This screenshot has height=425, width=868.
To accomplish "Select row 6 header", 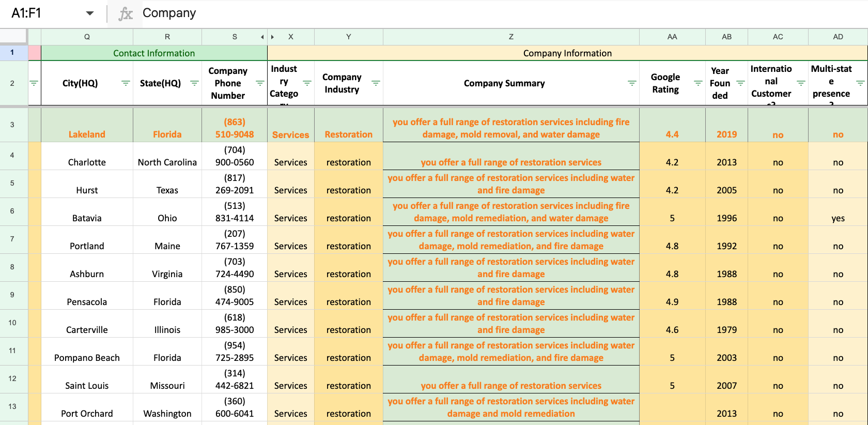I will [13, 211].
